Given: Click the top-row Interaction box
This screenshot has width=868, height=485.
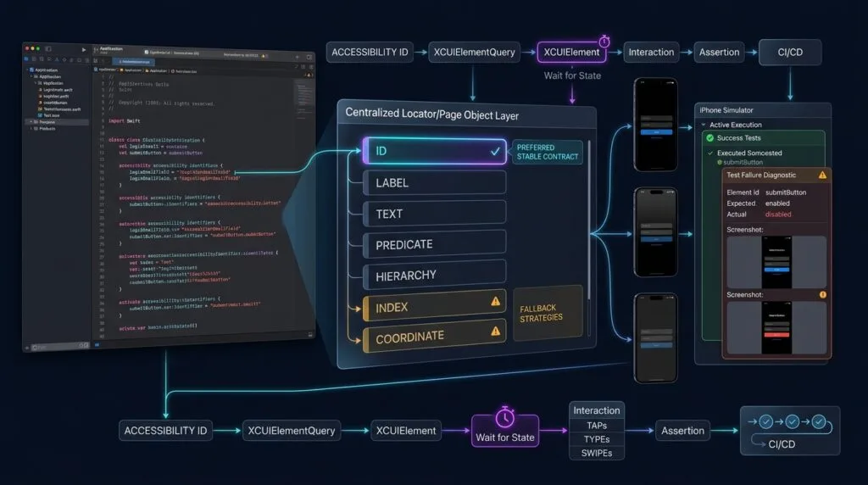Looking at the screenshot, I should [x=651, y=53].
